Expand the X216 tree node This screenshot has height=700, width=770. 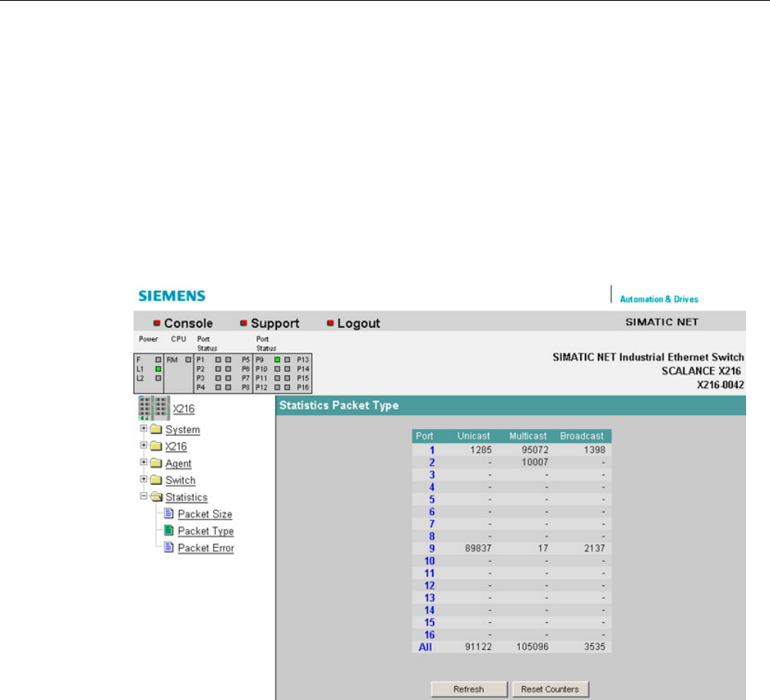point(144,445)
